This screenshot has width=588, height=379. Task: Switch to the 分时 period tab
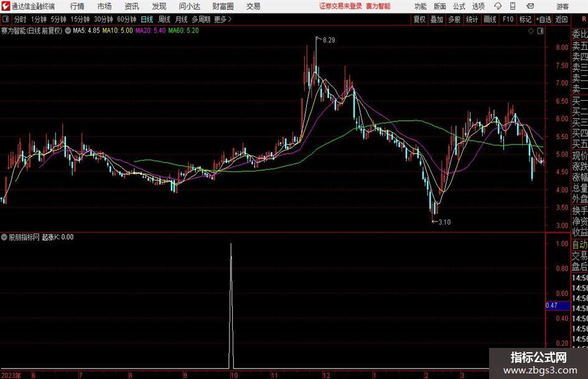click(x=21, y=19)
